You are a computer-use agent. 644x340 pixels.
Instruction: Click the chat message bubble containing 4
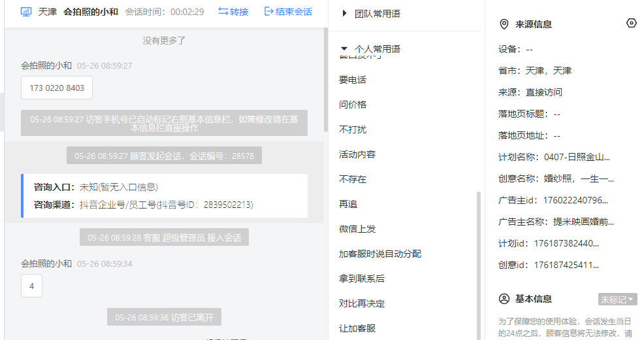point(31,286)
